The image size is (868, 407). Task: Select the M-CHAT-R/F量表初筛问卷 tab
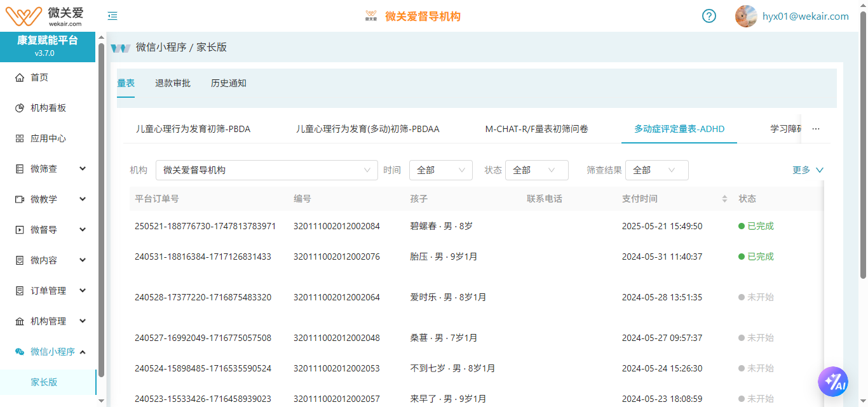click(536, 129)
